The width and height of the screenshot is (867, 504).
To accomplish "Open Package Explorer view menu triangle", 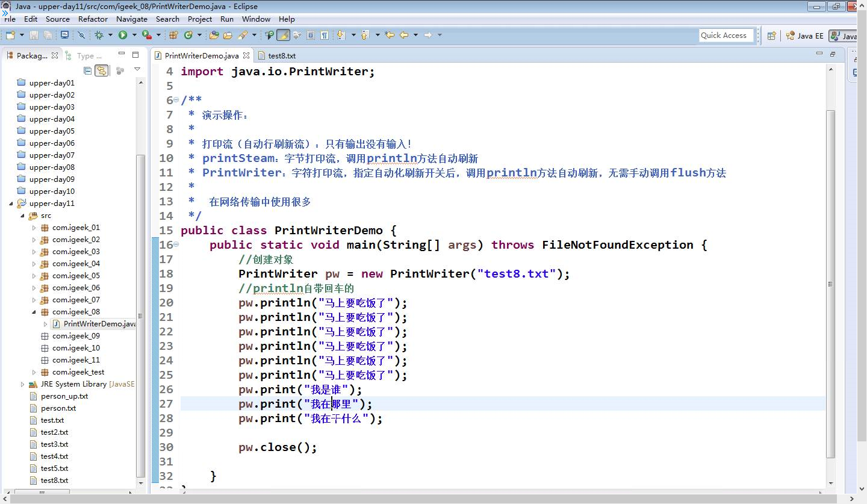I will (x=137, y=70).
